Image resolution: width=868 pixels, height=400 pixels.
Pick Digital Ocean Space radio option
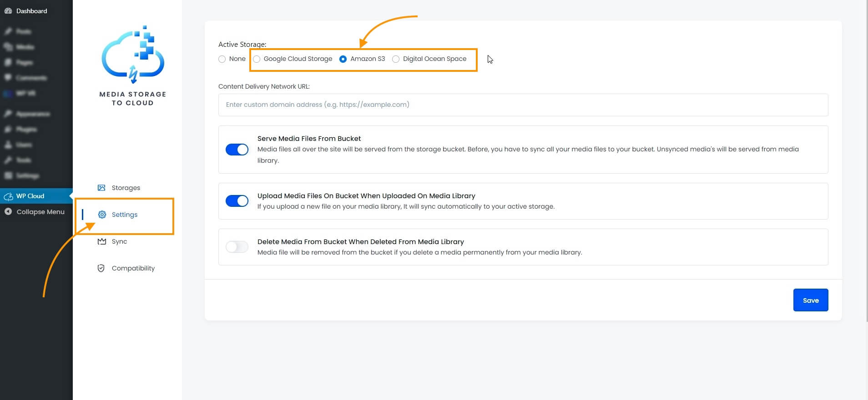pyautogui.click(x=396, y=59)
